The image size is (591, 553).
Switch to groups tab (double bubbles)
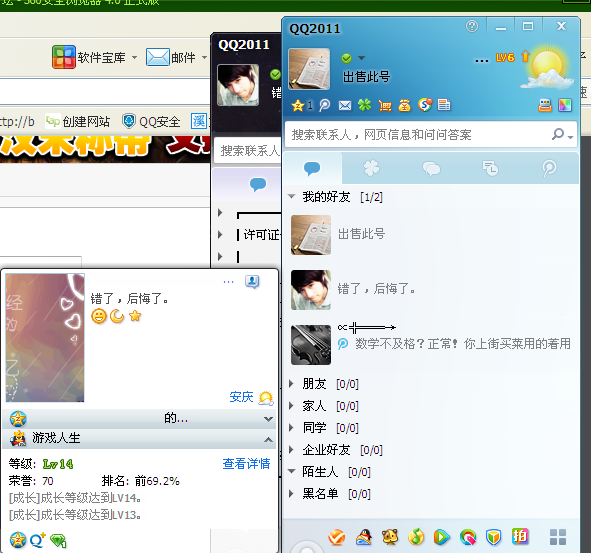pyautogui.click(x=431, y=169)
